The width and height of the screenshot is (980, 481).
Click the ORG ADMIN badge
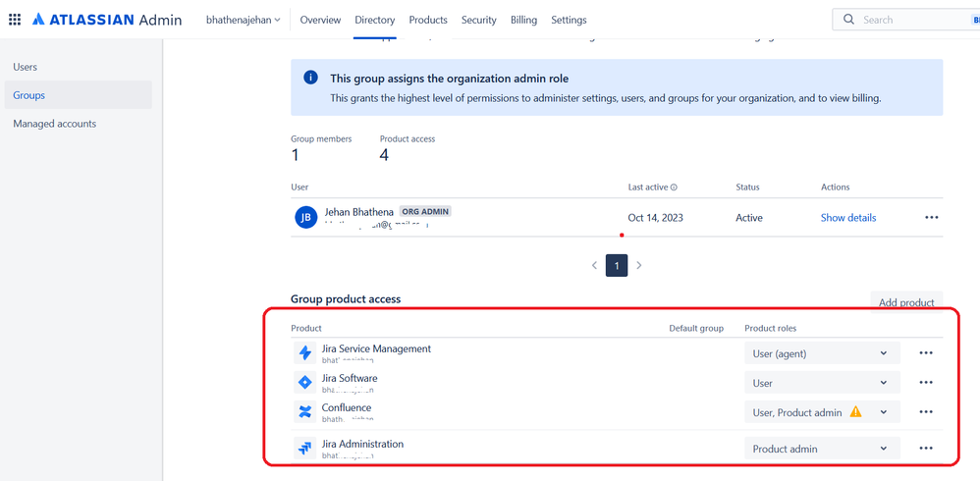coord(425,212)
